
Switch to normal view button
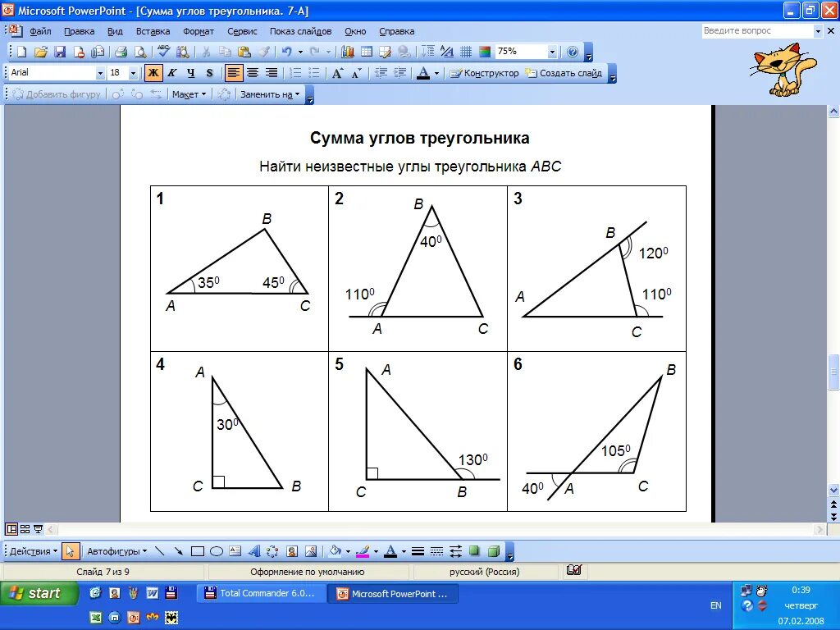coord(11,529)
